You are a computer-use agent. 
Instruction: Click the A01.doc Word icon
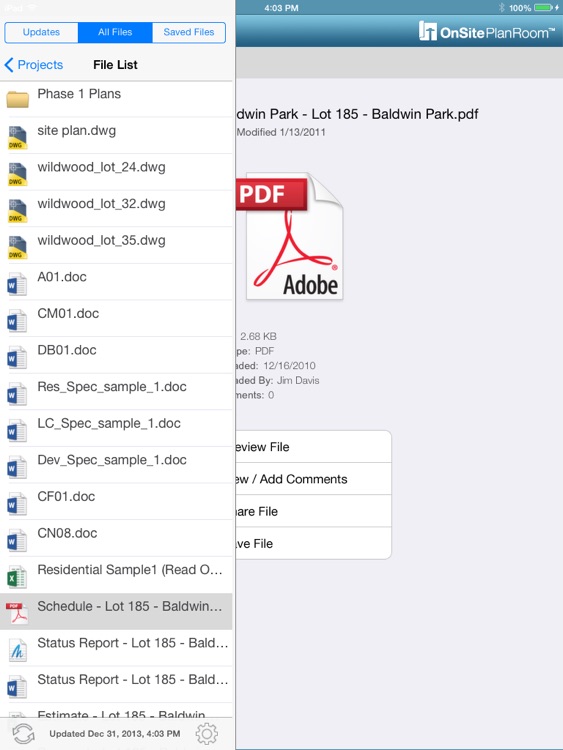pos(17,284)
